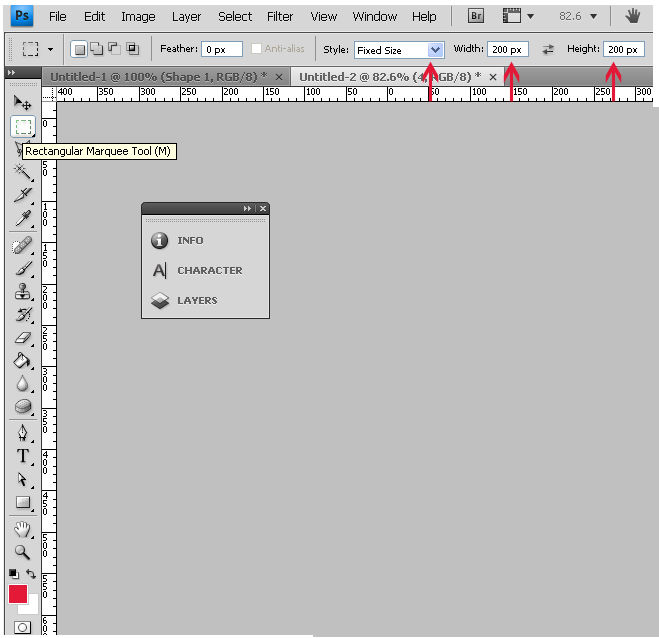The height and width of the screenshot is (638, 659).
Task: Select the Eraser tool
Action: pos(22,338)
